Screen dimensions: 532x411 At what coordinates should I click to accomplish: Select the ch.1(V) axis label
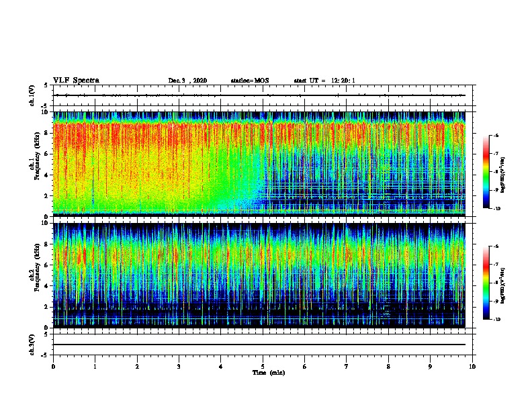coord(32,95)
